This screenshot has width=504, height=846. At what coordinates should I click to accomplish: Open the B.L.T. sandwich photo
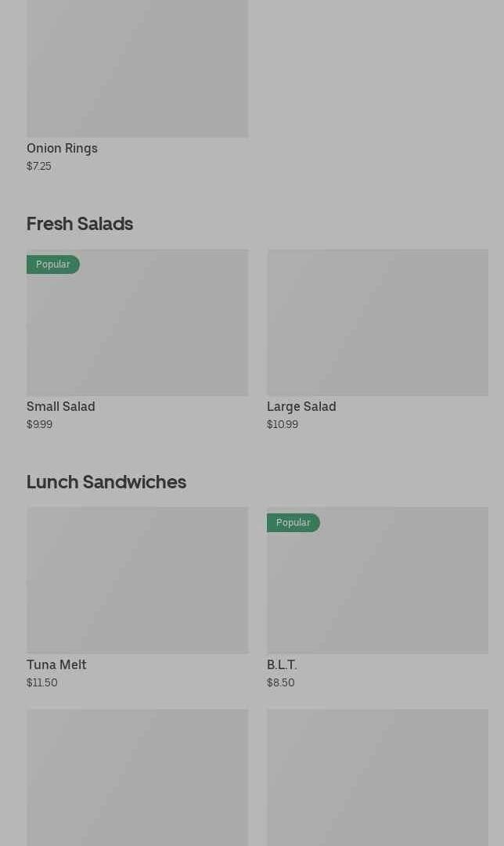click(378, 581)
